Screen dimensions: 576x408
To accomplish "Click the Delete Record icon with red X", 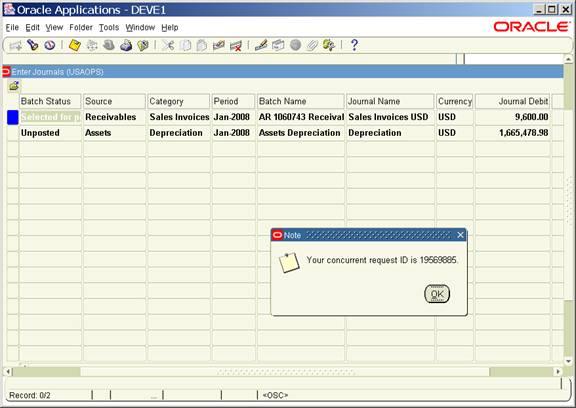I will click(x=235, y=46).
